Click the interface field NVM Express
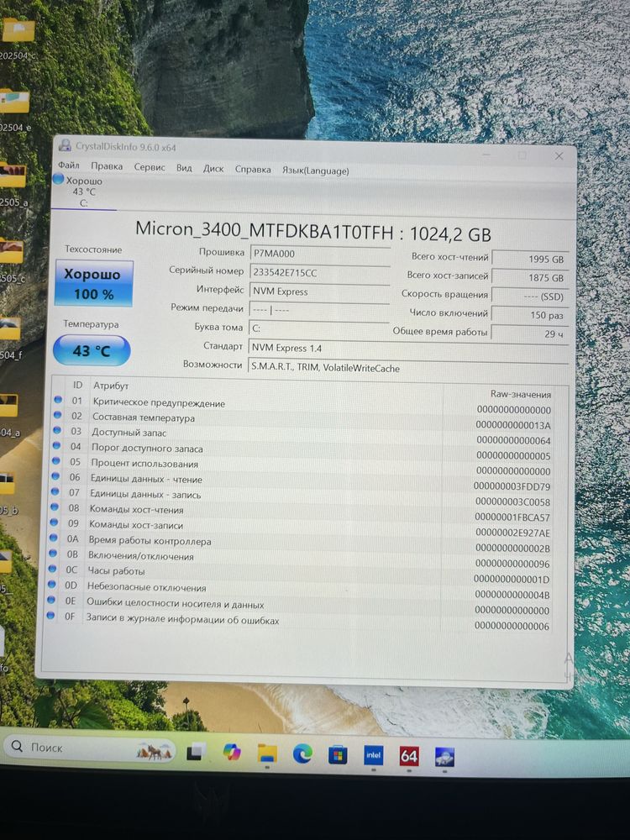 tap(320, 291)
